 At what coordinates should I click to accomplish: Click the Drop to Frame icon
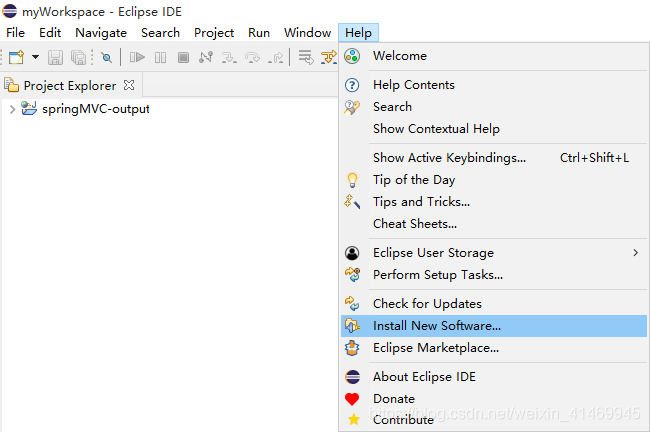tap(306, 57)
